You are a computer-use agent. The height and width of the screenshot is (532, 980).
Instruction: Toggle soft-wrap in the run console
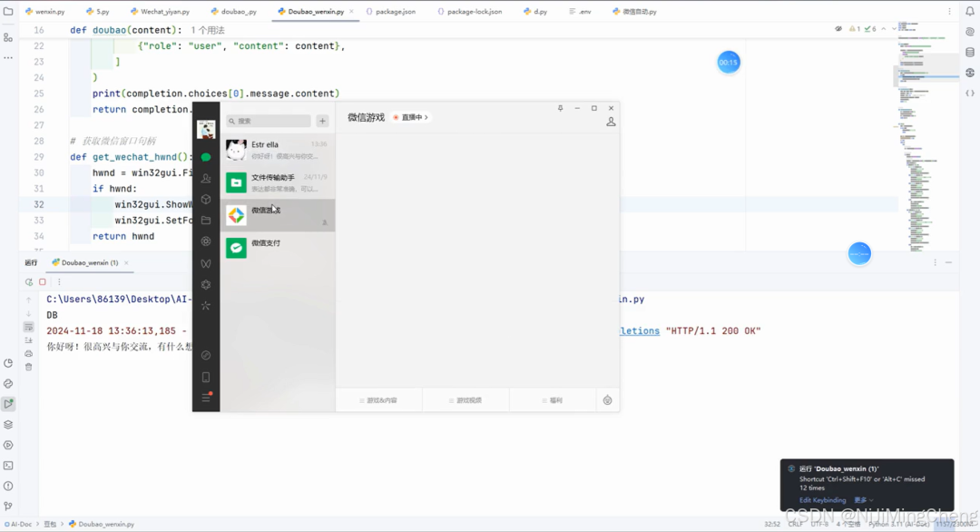click(29, 327)
